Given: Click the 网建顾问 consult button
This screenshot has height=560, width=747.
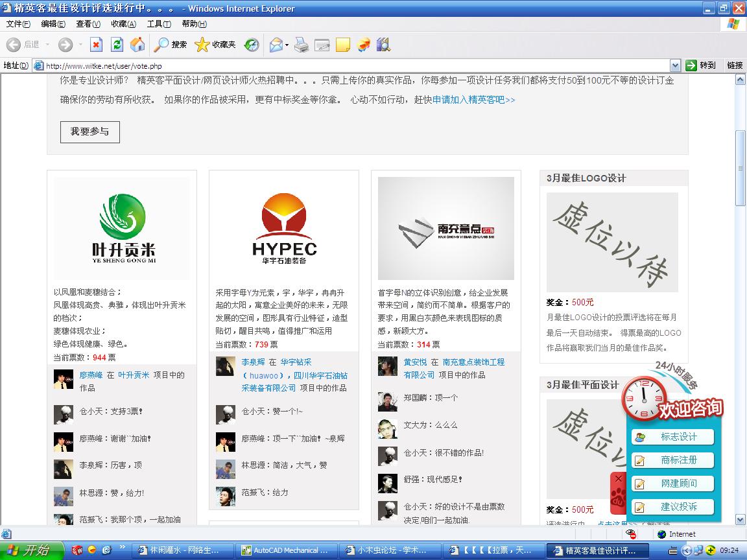Looking at the screenshot, I should [x=672, y=484].
